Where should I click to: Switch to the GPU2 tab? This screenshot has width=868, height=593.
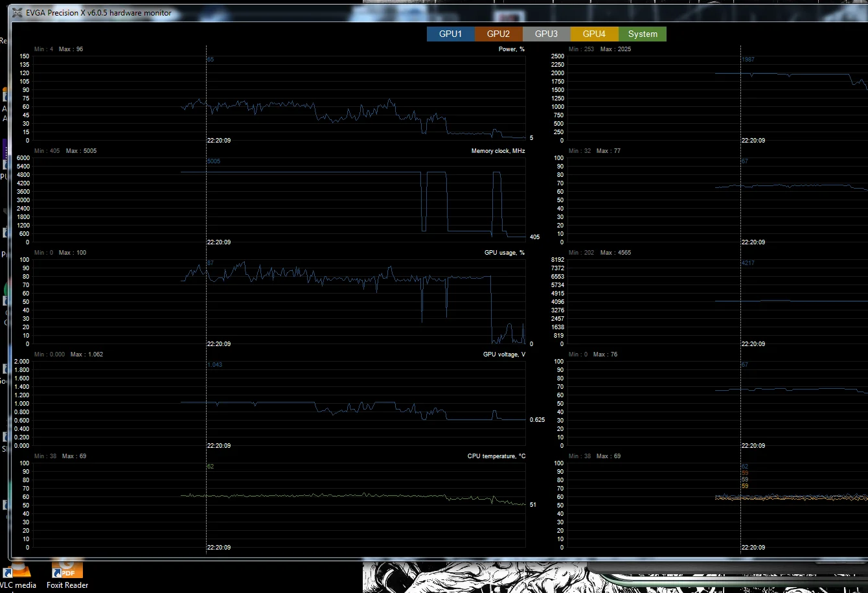[498, 34]
